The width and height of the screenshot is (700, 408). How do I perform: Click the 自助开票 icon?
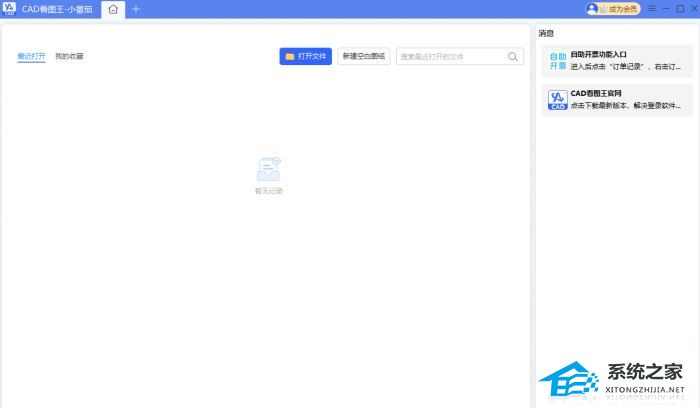coord(558,61)
